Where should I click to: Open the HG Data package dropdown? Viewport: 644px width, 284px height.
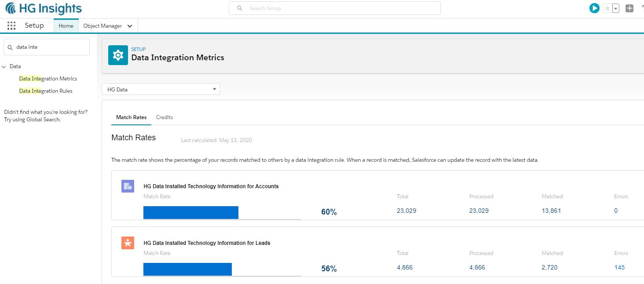click(161, 89)
